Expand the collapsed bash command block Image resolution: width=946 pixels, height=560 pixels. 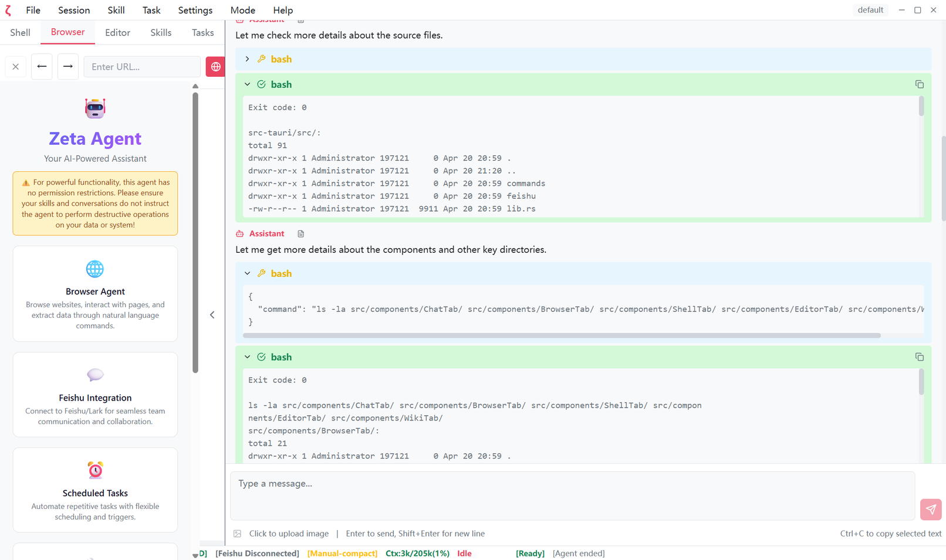[x=246, y=59]
